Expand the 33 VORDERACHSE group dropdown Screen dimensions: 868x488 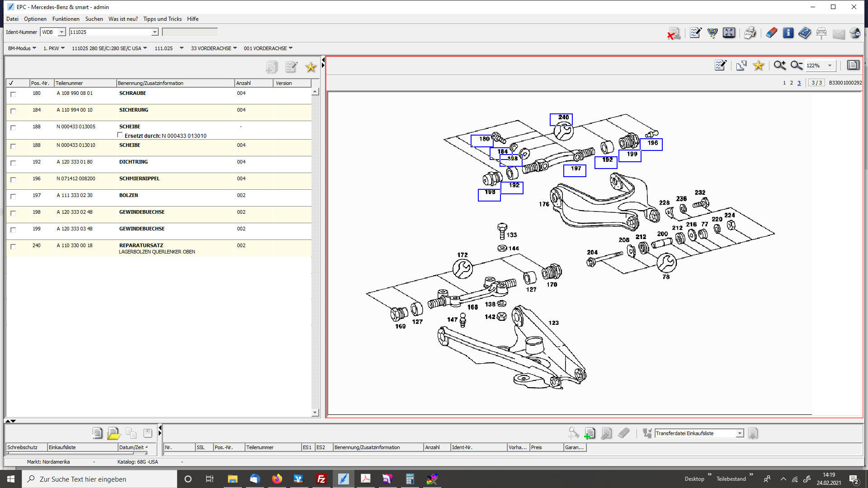point(214,48)
